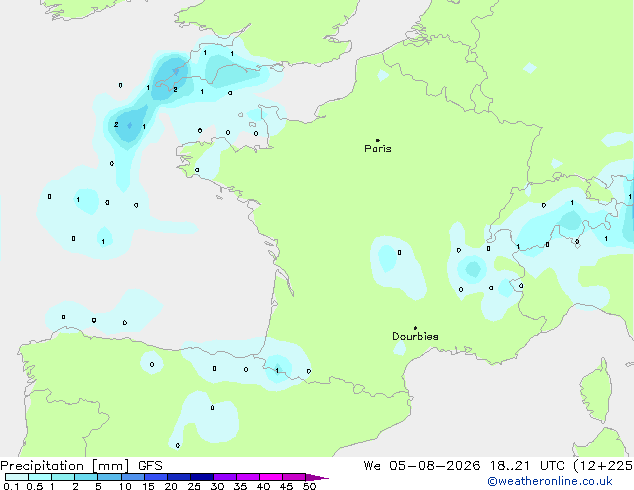Image resolution: width=634 pixels, height=490 pixels.
Task: Pick the legend swatch between 2 and 5
Action: [x=86, y=477]
